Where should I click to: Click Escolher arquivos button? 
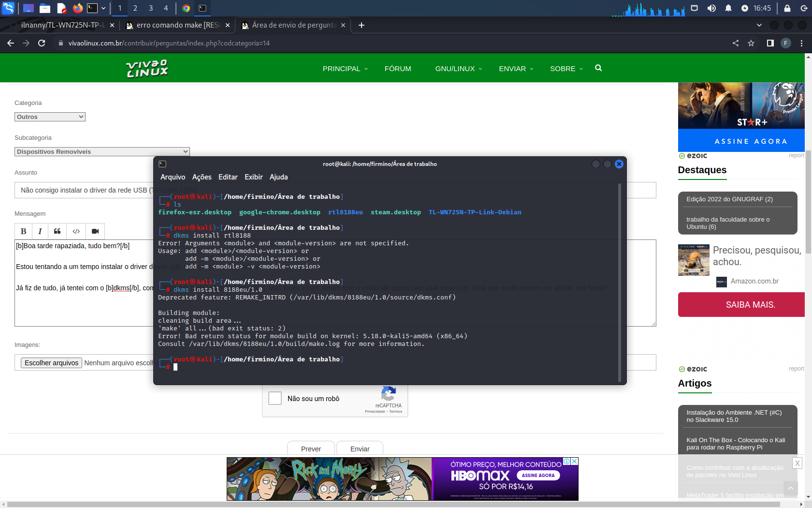[x=51, y=363]
